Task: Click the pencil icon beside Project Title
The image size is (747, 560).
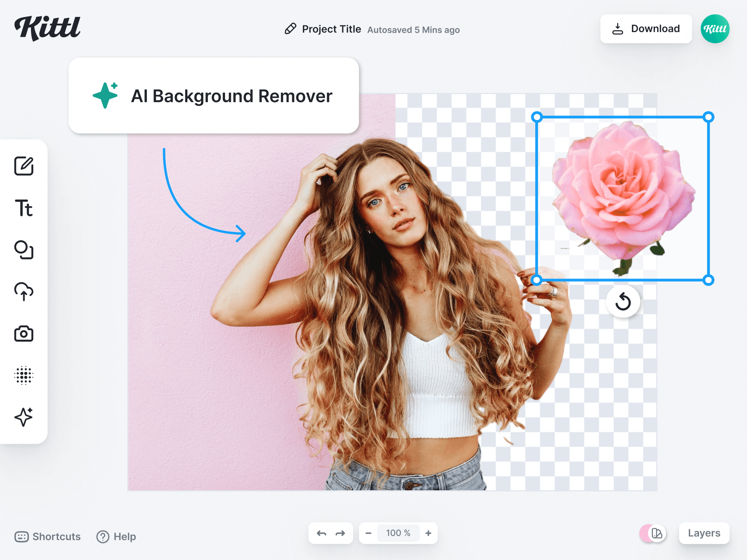Action: [290, 29]
